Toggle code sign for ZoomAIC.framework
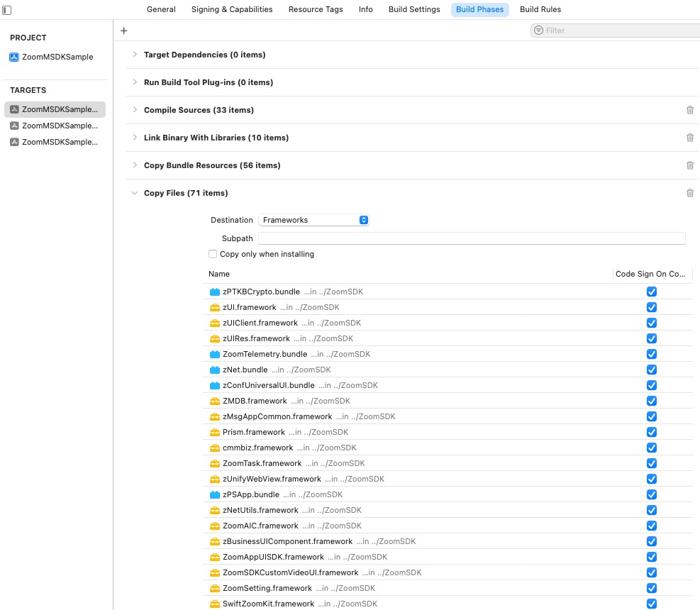 [x=651, y=526]
